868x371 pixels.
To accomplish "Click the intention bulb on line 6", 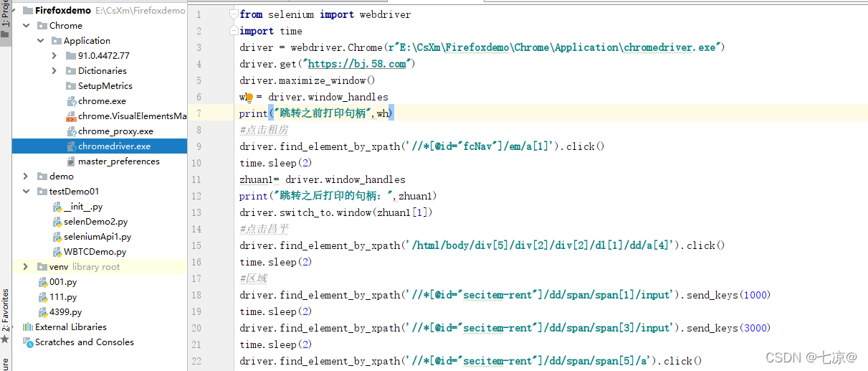I will tap(249, 97).
